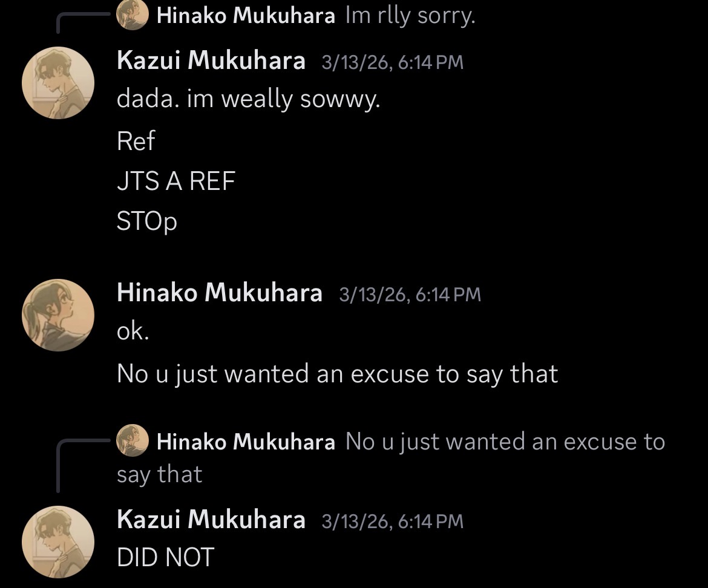Image resolution: width=708 pixels, height=588 pixels.
Task: Select the "JTS A REF" message
Action: [175, 181]
